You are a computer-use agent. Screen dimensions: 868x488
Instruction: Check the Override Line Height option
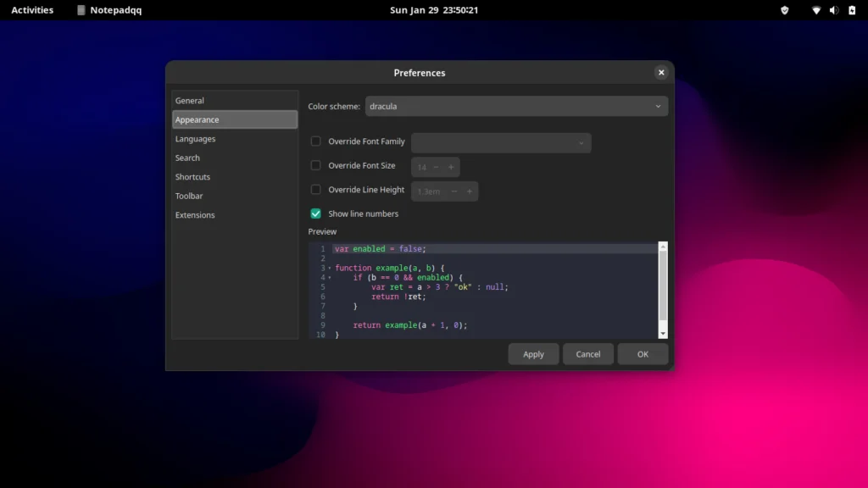(x=316, y=190)
